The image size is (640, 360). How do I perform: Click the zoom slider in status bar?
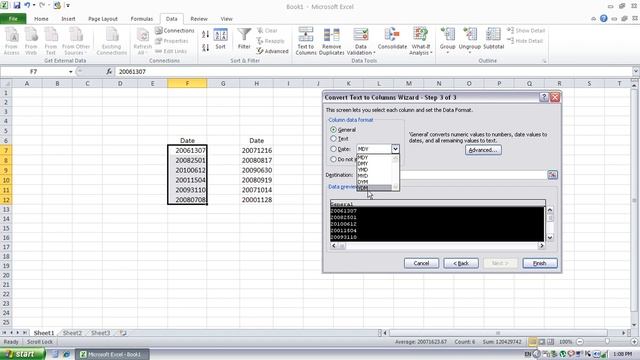point(607,342)
